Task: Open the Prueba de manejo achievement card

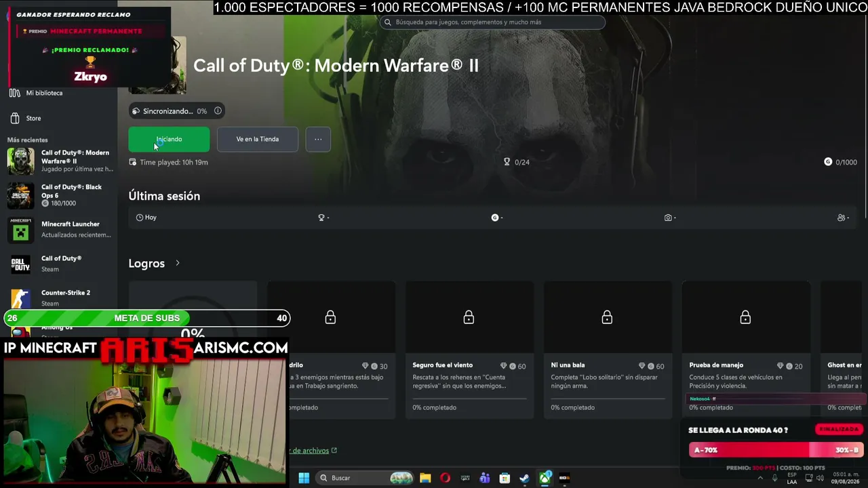Action: pyautogui.click(x=746, y=350)
